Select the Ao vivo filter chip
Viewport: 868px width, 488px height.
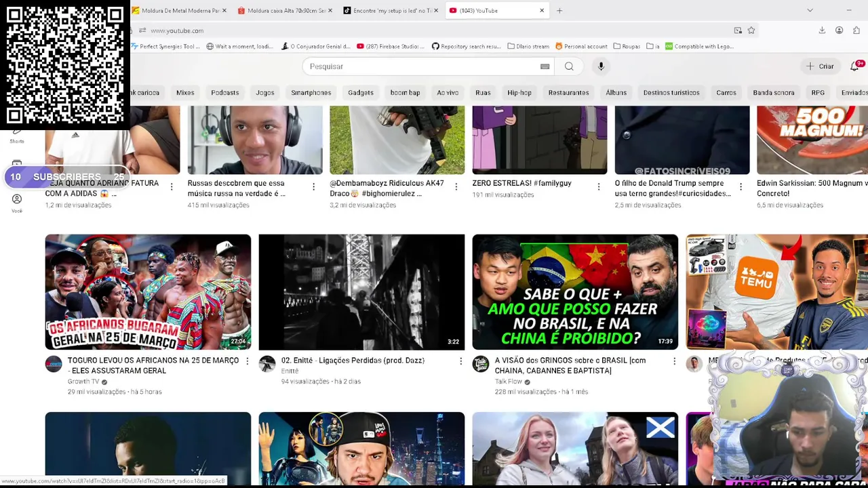448,93
